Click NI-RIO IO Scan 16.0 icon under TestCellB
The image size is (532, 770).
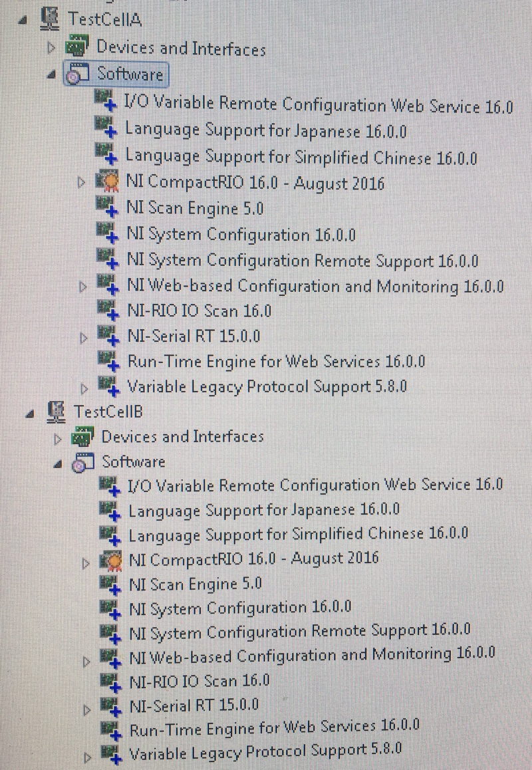click(x=111, y=682)
